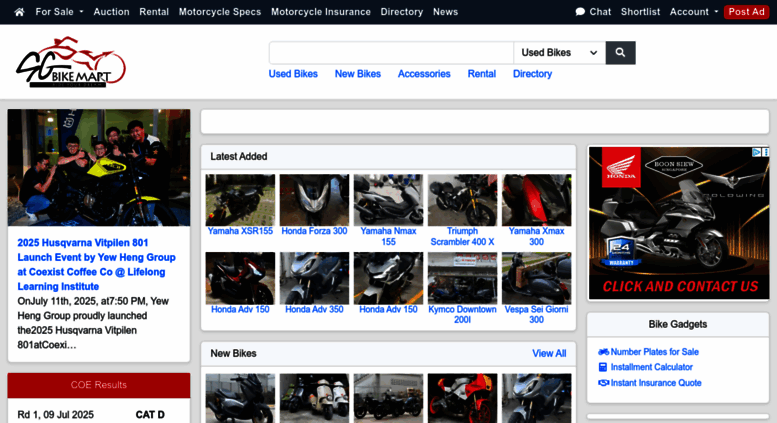Click the motorcycle icon beside Number Plates
Image resolution: width=777 pixels, height=423 pixels.
(x=603, y=352)
